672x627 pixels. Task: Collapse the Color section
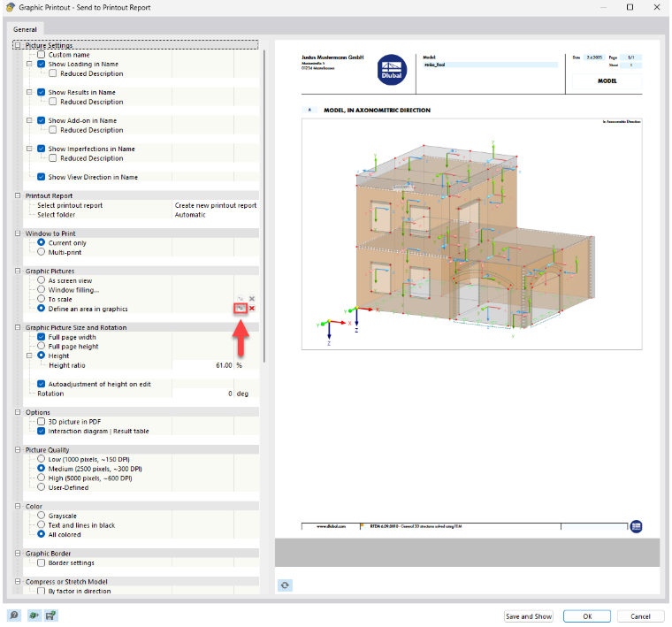(18, 506)
